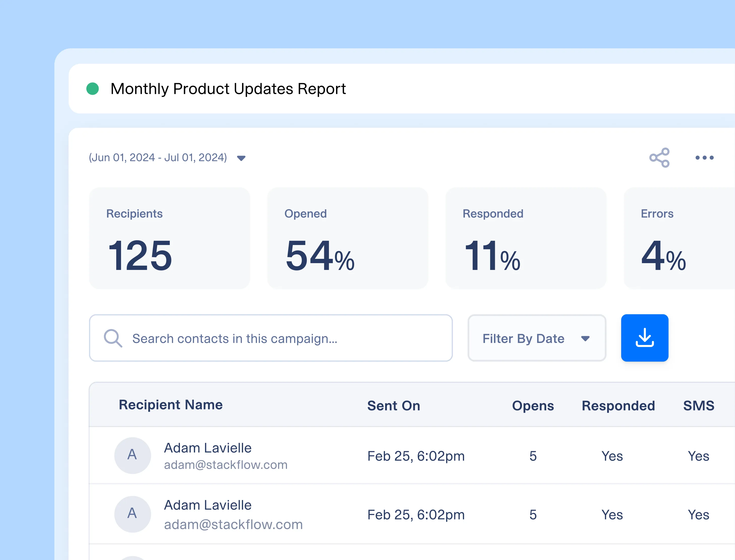Click the blue download button

(x=644, y=338)
